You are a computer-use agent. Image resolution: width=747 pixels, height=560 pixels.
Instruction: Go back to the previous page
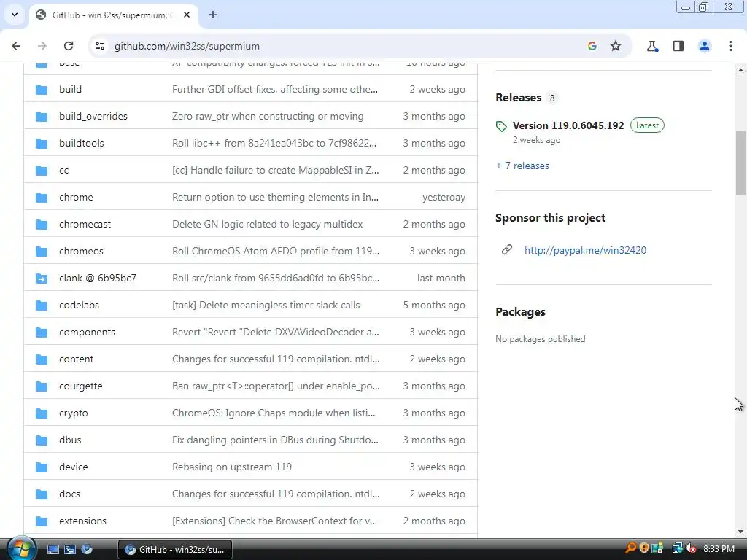coord(16,46)
